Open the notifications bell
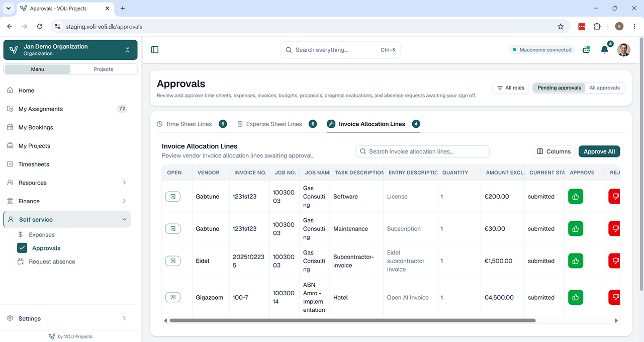Screen dimensions: 644x342 [605, 50]
